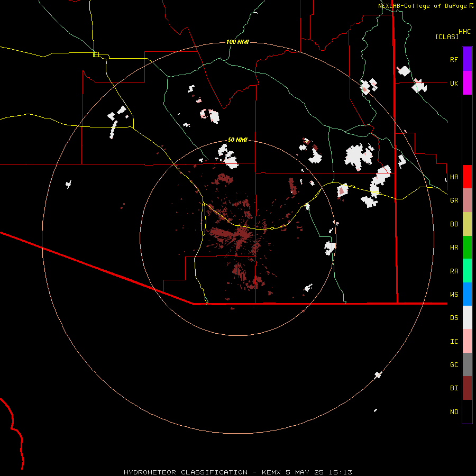The width and height of the screenshot is (476, 476).
Task: Click the GR legend label
Action: click(x=454, y=200)
